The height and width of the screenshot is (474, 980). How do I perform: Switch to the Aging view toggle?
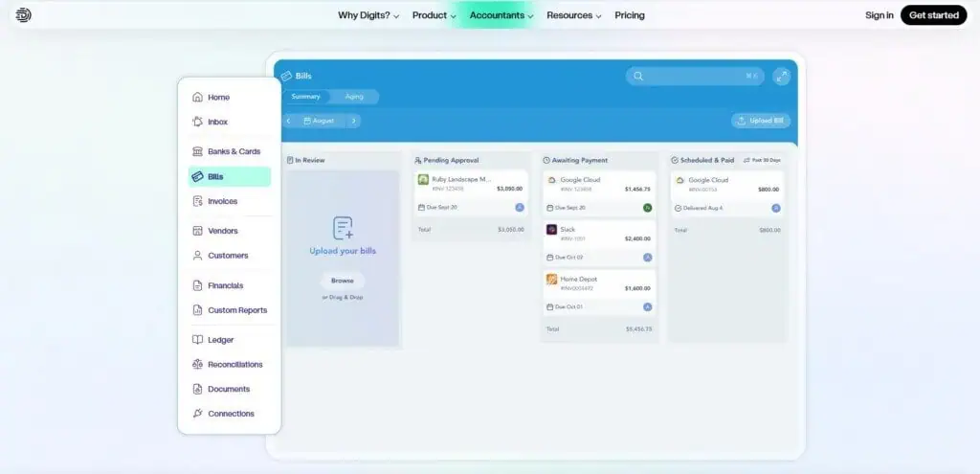coord(354,97)
